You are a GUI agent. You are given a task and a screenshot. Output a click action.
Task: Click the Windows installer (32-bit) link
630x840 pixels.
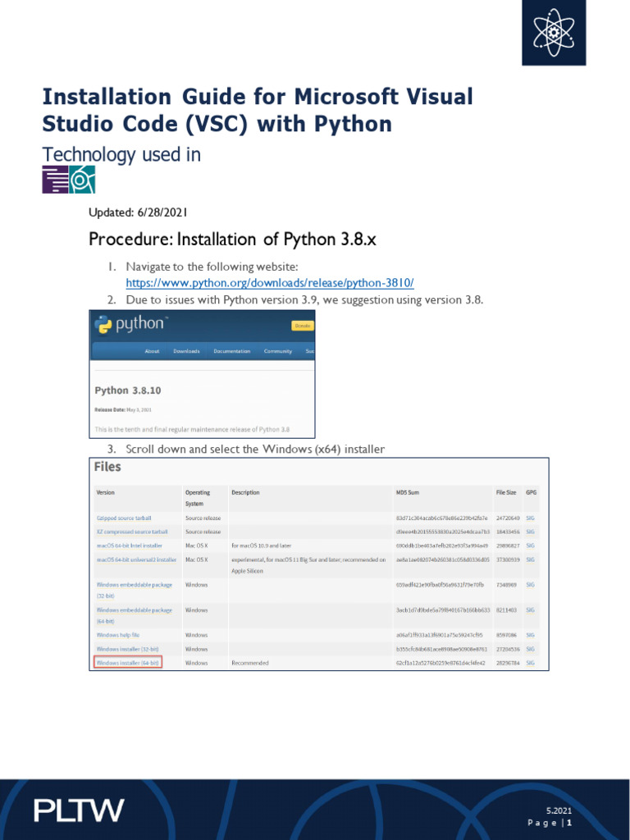click(x=127, y=649)
